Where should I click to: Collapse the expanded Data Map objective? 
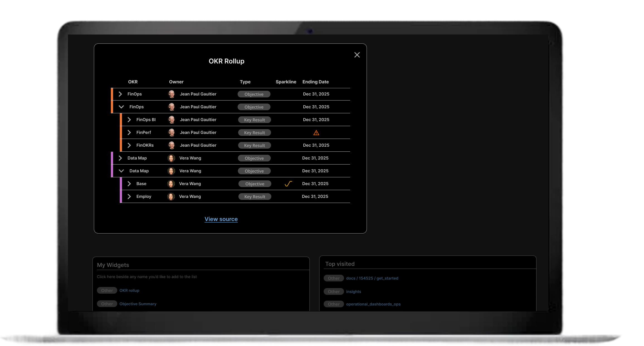click(x=121, y=171)
